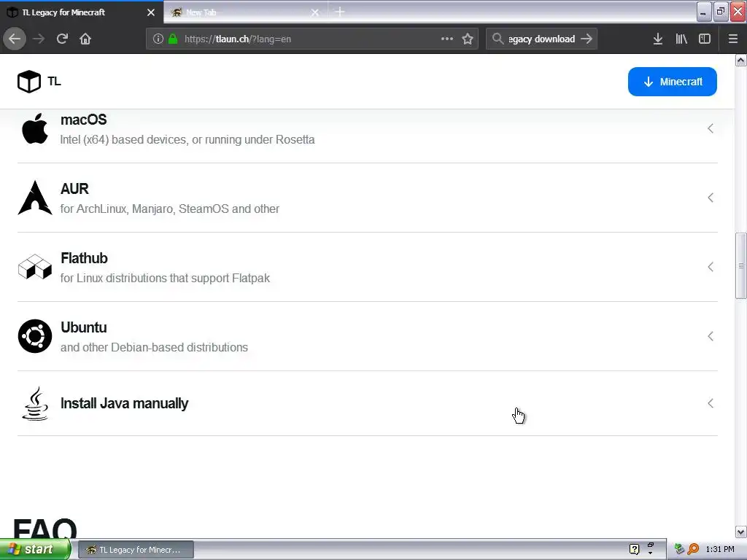
Task: Click the search box text field
Action: [542, 39]
